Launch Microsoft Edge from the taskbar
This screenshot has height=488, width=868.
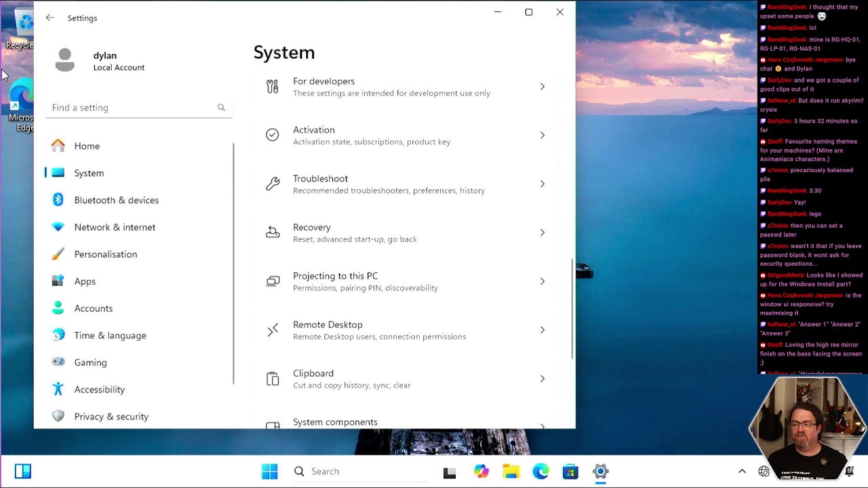click(x=541, y=471)
